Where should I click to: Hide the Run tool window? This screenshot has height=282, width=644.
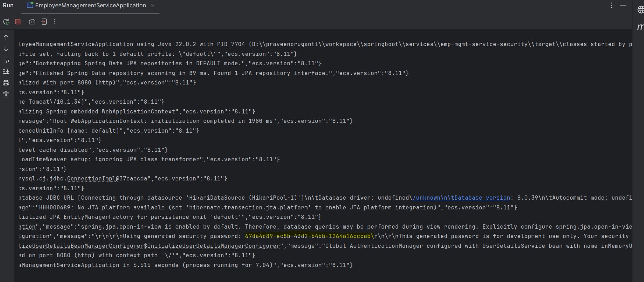point(623,6)
